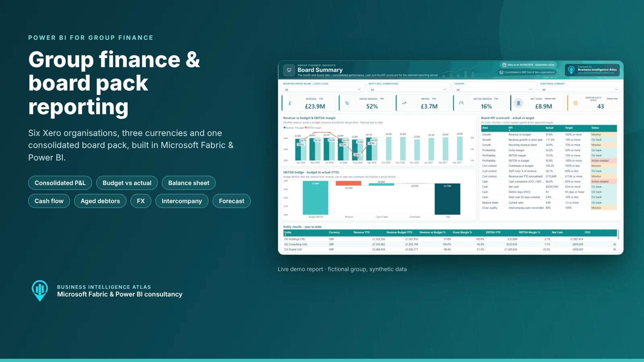The image size is (644, 362).
Task: Click the £8.9M net cash value
Action: point(543,107)
